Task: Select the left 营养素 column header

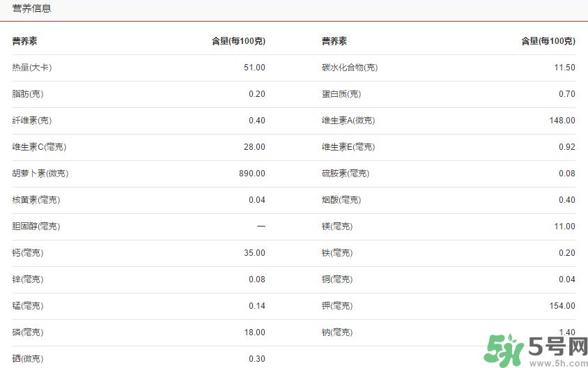Action: tap(24, 41)
